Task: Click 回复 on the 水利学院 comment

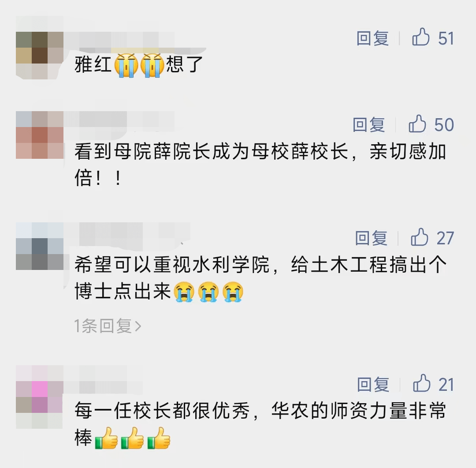Action: point(371,238)
